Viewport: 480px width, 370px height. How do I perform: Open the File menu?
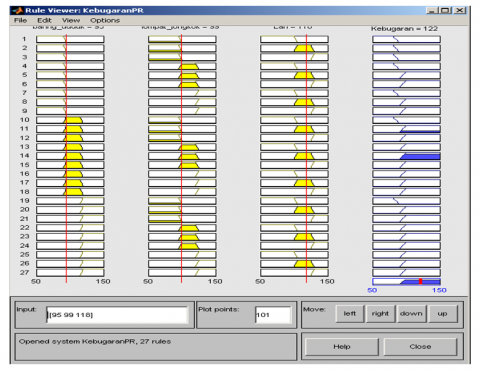pos(20,20)
